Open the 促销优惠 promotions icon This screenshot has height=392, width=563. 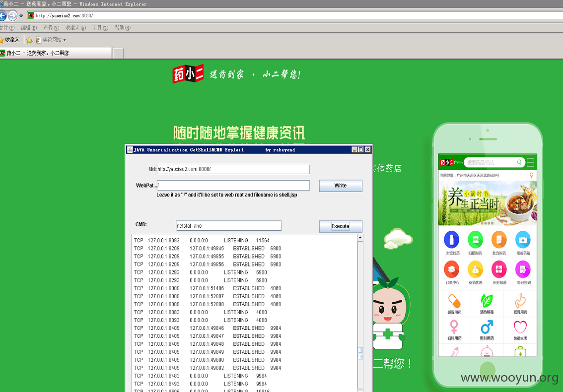coord(476,269)
